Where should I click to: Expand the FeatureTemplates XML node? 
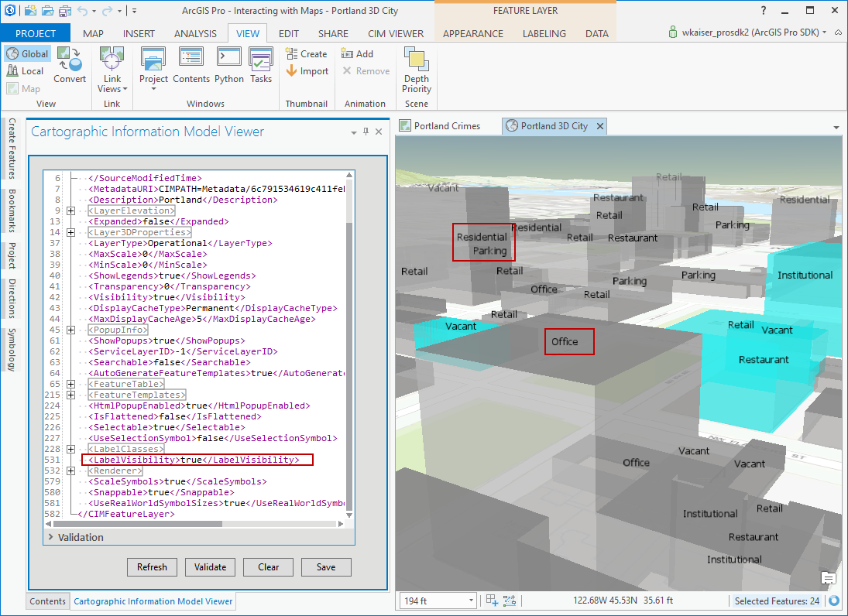70,395
